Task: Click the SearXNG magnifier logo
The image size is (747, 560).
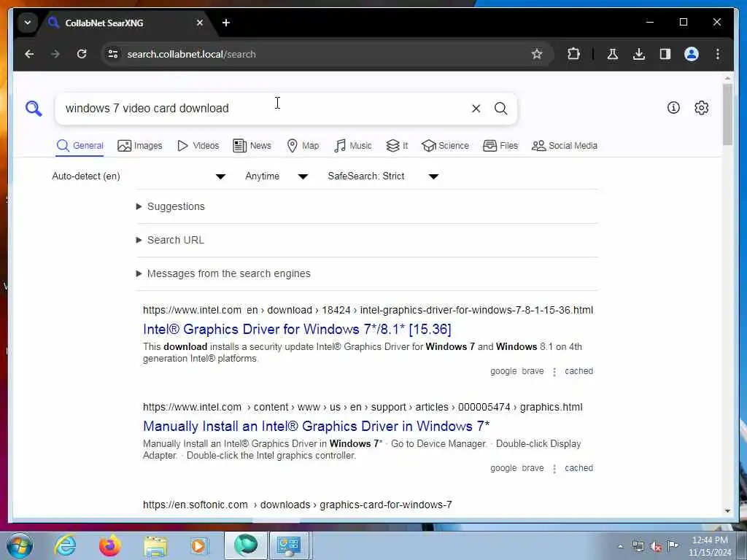Action: click(x=34, y=109)
